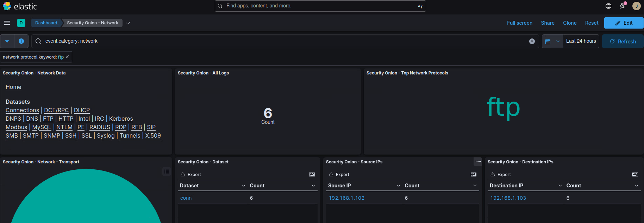The height and width of the screenshot is (223, 644).
Task: Open the Share menu
Action: tap(548, 23)
